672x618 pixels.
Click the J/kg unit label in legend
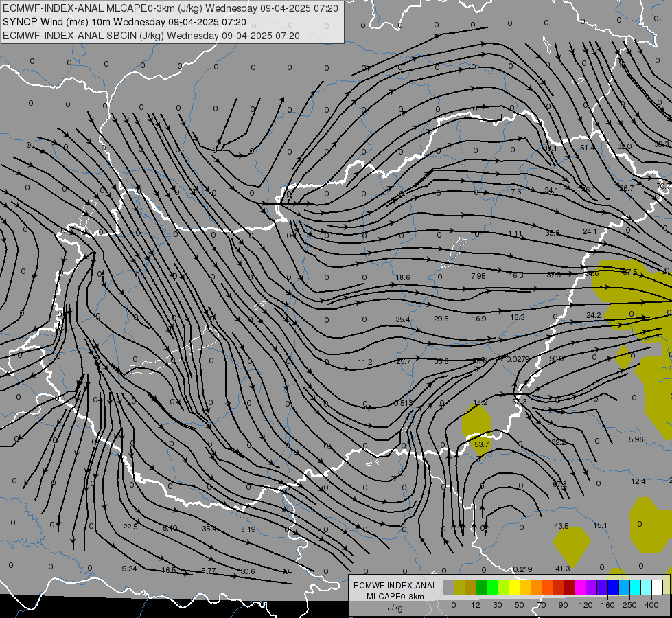point(395,608)
